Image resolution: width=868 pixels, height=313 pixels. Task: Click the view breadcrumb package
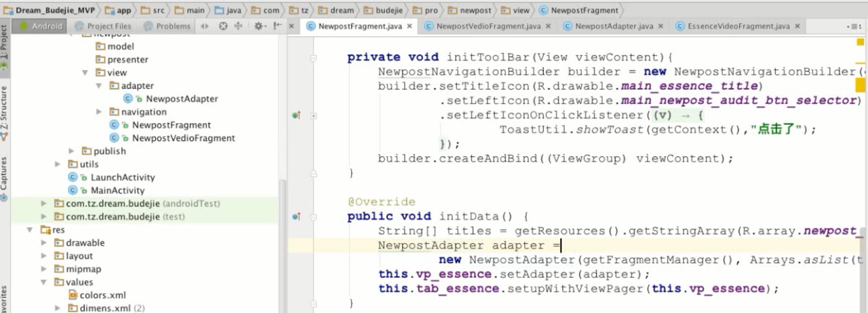click(515, 10)
